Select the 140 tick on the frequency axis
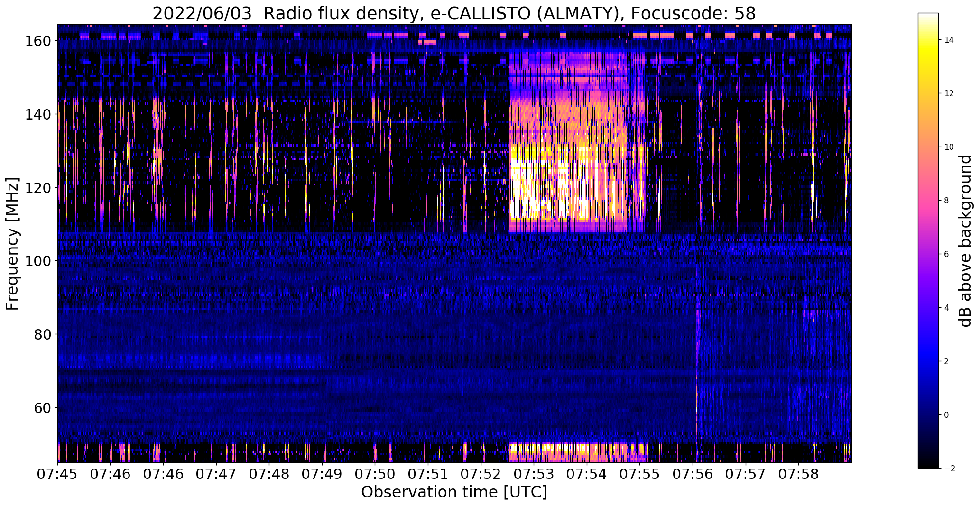This screenshot has width=980, height=506. click(x=38, y=115)
